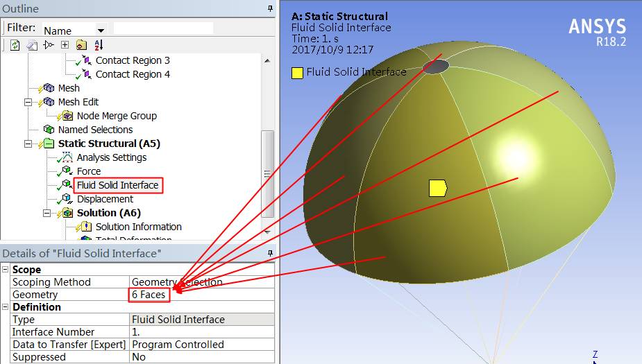Click the show connections arrow icon
Viewport: 642px width, 364px height.
[x=49, y=44]
